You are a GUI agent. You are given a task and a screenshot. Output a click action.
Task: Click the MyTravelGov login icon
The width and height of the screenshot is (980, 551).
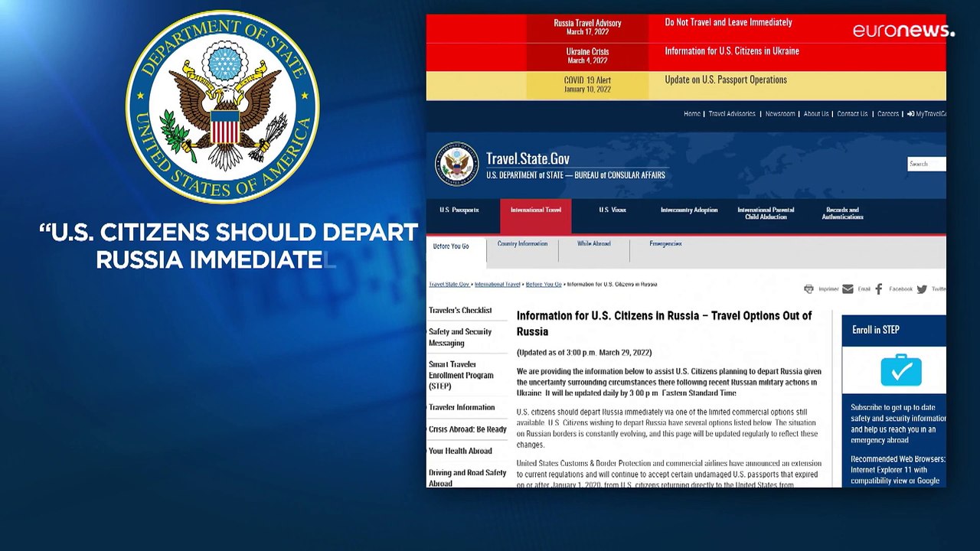pos(911,114)
